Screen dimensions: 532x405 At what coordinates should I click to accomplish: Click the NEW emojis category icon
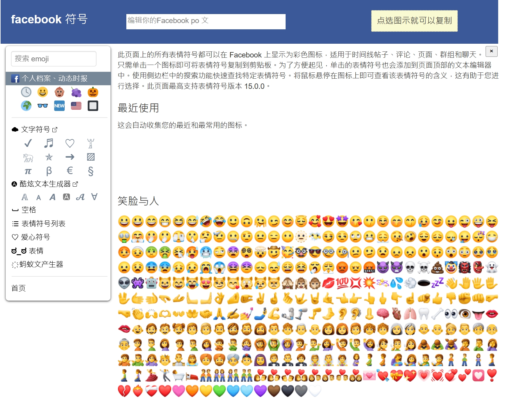coord(59,106)
